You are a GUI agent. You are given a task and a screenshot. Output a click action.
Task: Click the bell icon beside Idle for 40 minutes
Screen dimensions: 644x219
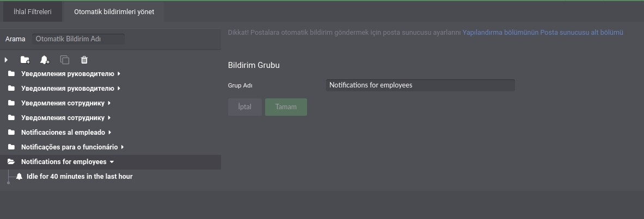[x=19, y=177]
